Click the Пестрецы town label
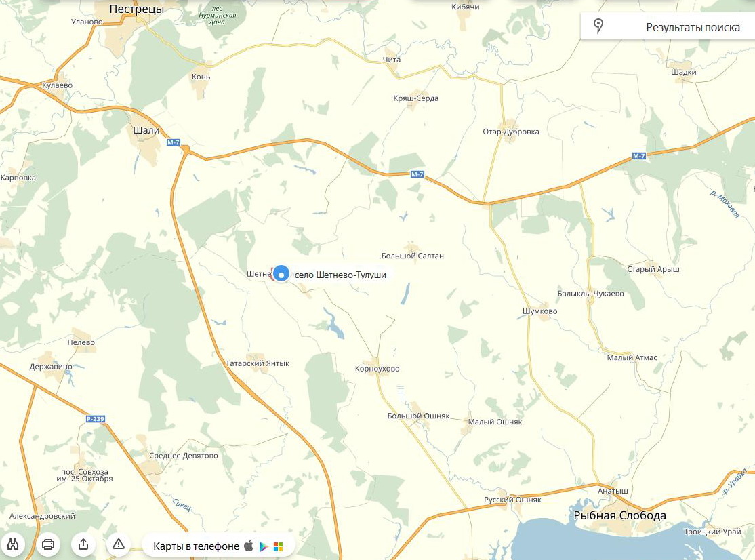Image resolution: width=755 pixels, height=560 pixels. pos(137,9)
